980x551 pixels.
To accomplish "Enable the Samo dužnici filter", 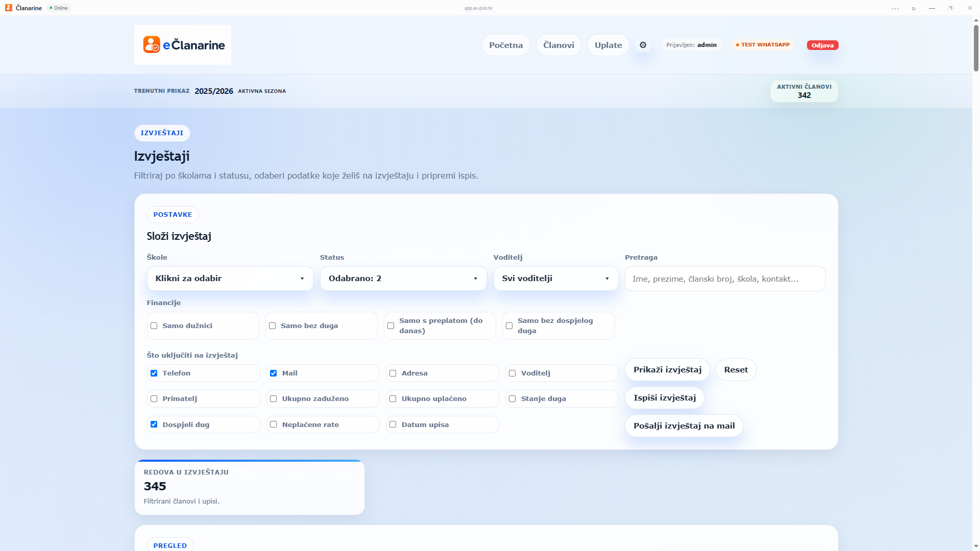I will [x=154, y=325].
